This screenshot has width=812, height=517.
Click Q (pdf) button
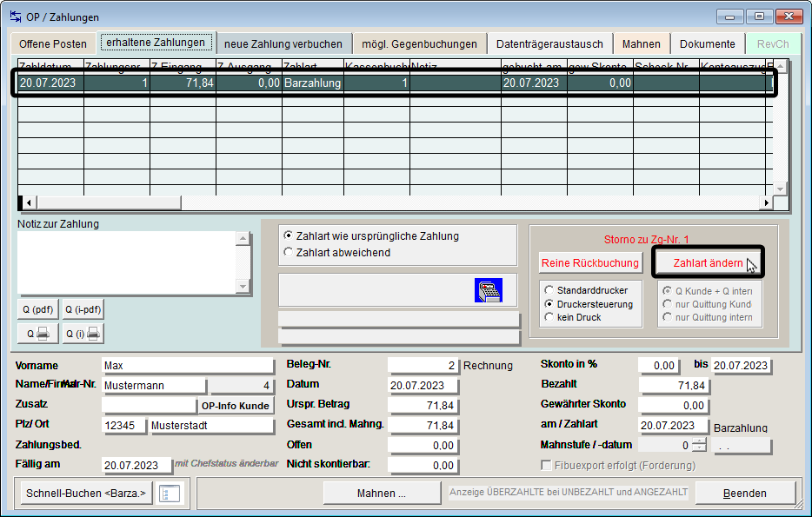[x=37, y=309]
